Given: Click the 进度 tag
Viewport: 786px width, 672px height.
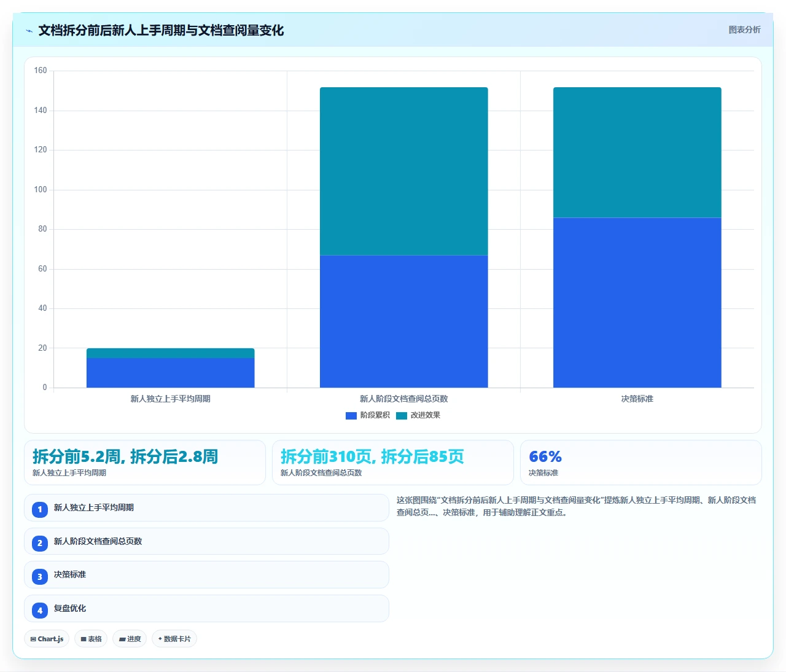Looking at the screenshot, I should click(130, 639).
